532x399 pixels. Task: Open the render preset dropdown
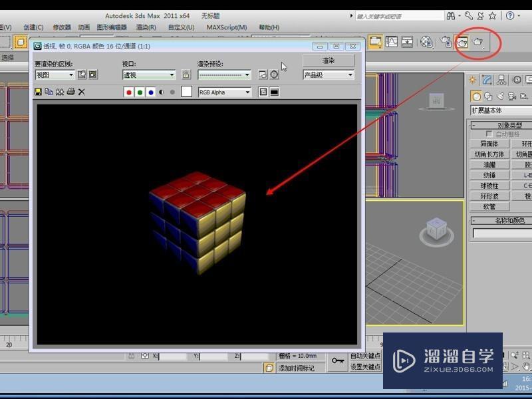[x=224, y=74]
